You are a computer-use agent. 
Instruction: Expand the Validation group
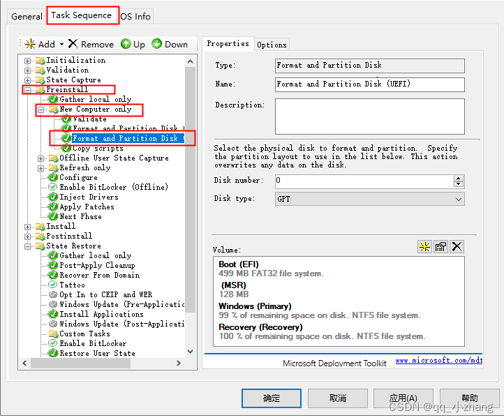coord(28,70)
